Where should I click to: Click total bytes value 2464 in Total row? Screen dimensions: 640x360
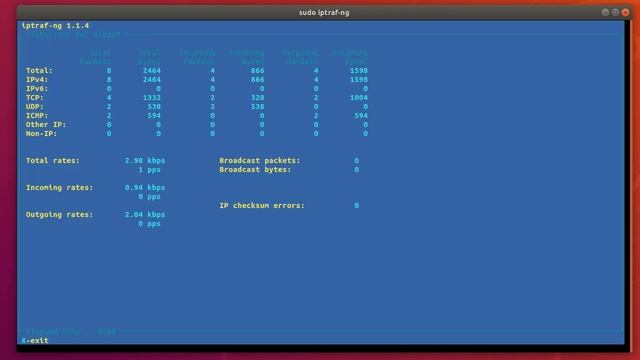tap(152, 71)
